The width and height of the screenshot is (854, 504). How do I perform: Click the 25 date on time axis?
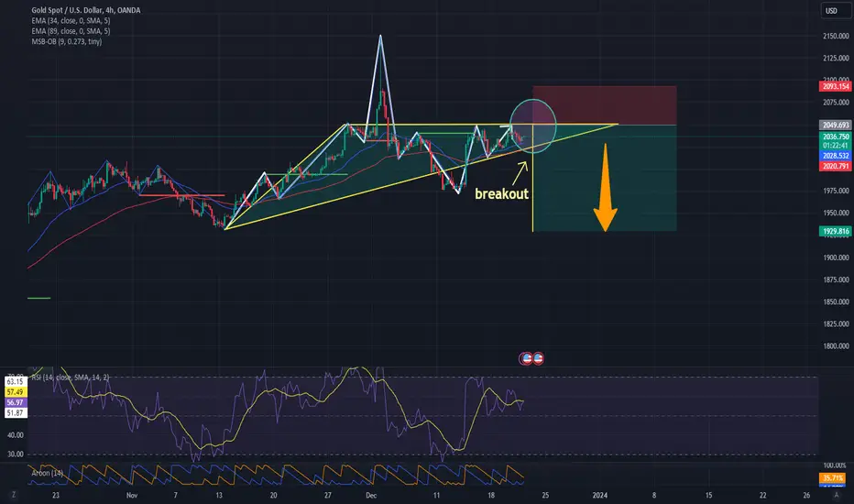pyautogui.click(x=545, y=495)
